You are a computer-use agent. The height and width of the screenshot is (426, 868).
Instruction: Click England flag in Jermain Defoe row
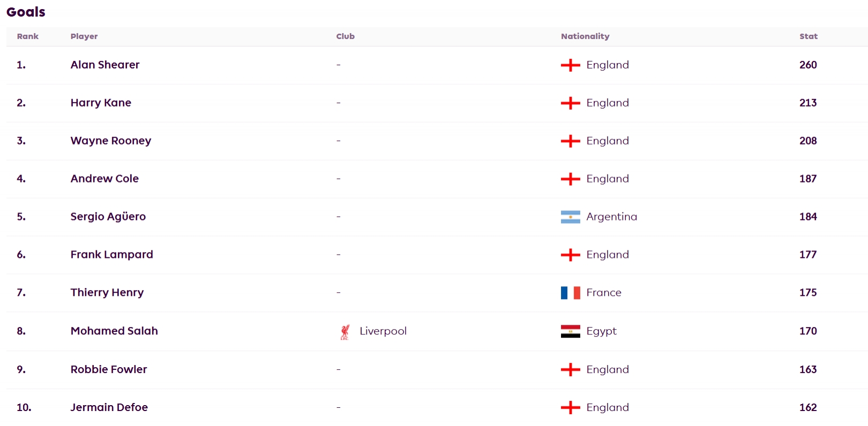tap(570, 408)
